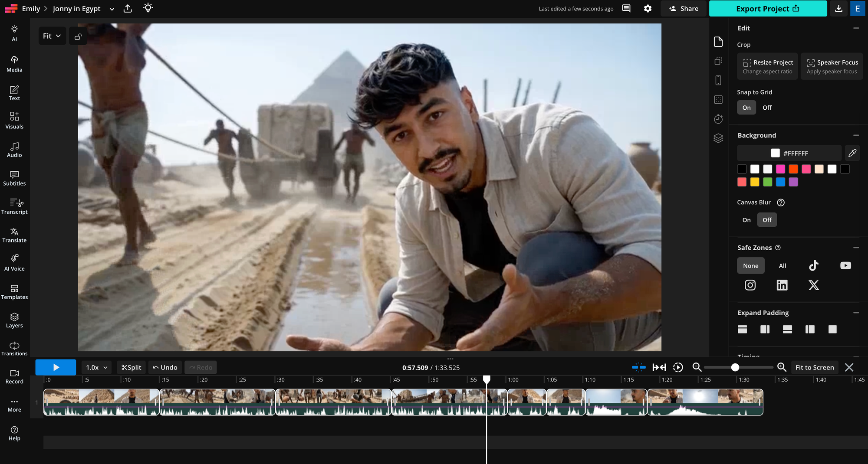Select the orange background color swatch
Screen dimensions: 868x464
click(793, 169)
